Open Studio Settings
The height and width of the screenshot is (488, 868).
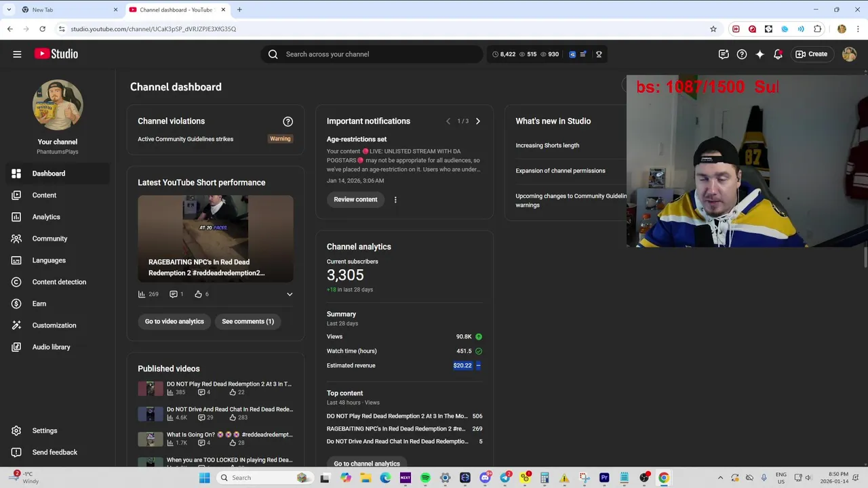tap(58, 430)
